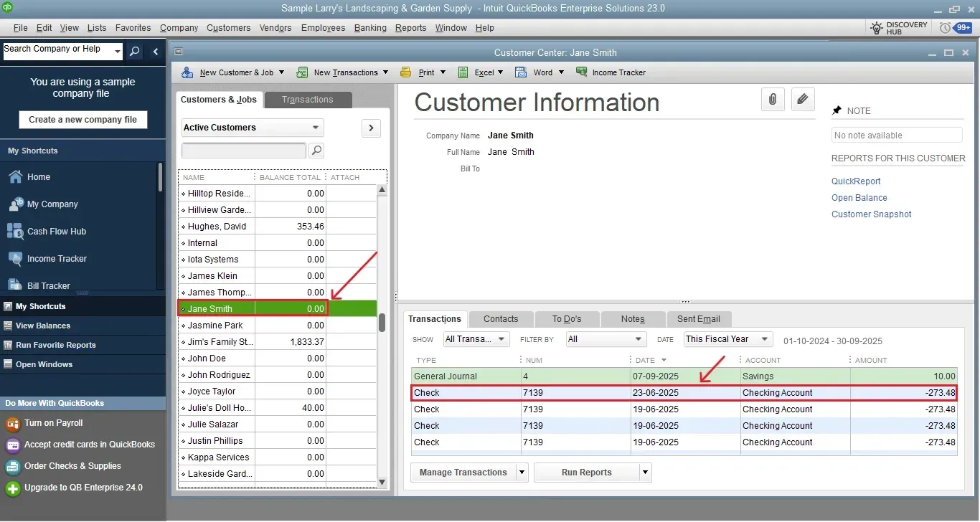This screenshot has width=980, height=522.
Task: Open the QuickReport link for this customer
Action: click(855, 181)
